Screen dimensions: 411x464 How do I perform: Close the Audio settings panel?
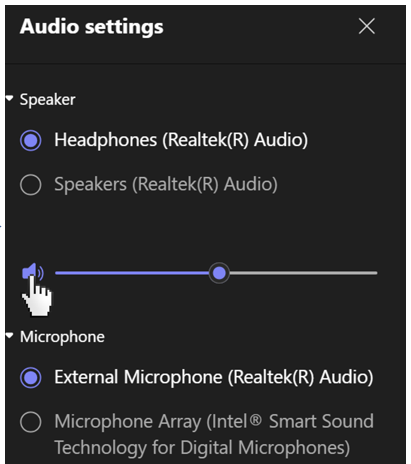(x=367, y=26)
